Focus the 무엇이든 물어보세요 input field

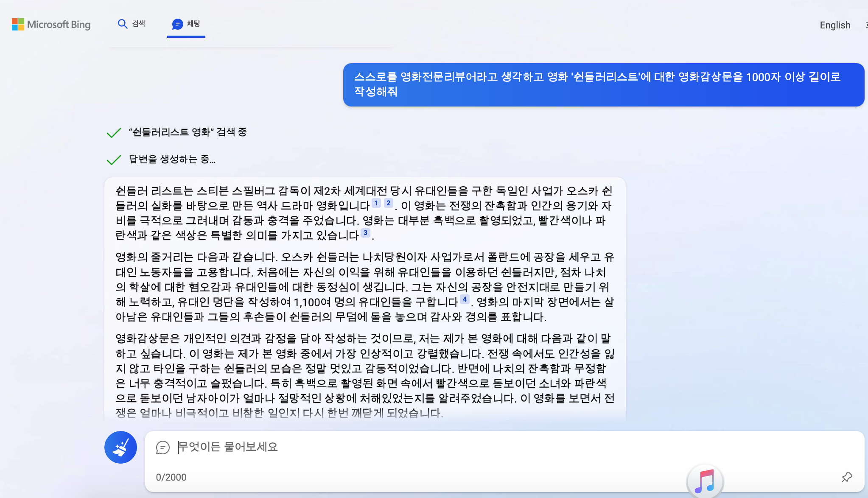[424, 447]
